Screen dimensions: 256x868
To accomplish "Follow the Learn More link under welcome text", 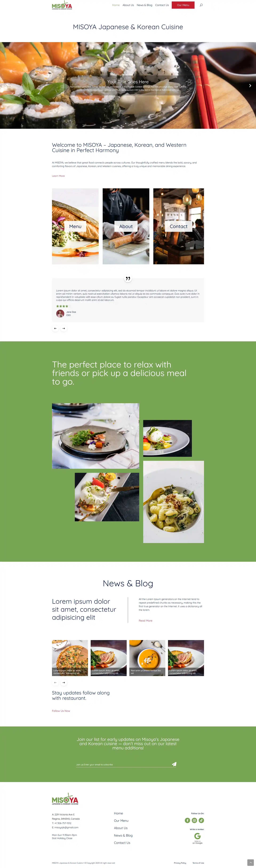I will click(x=58, y=176).
